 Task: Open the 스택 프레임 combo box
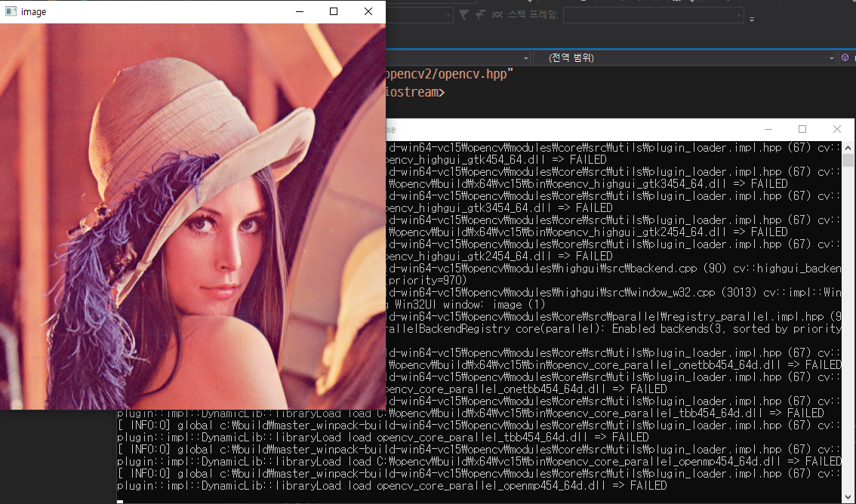tap(654, 15)
